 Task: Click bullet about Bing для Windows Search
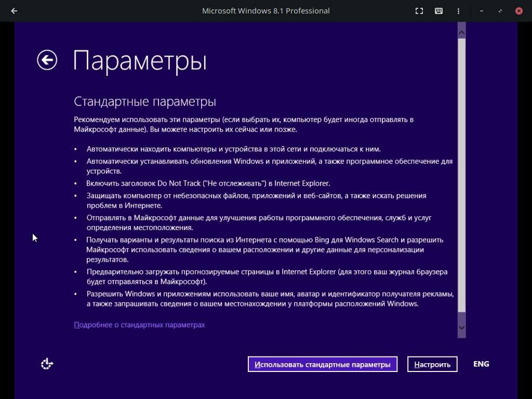[264, 249]
